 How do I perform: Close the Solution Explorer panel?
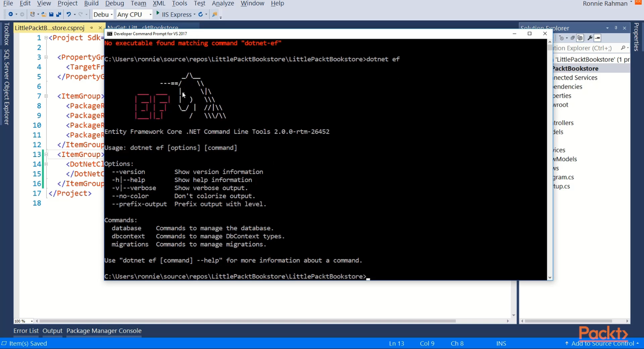pyautogui.click(x=624, y=28)
